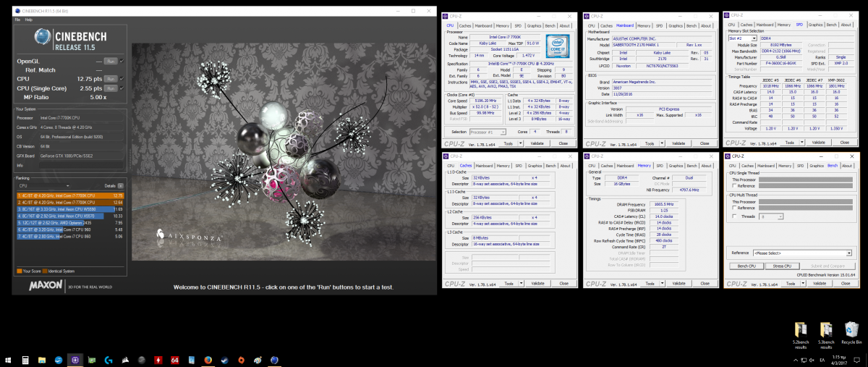Click the Bench CPU button

746,266
